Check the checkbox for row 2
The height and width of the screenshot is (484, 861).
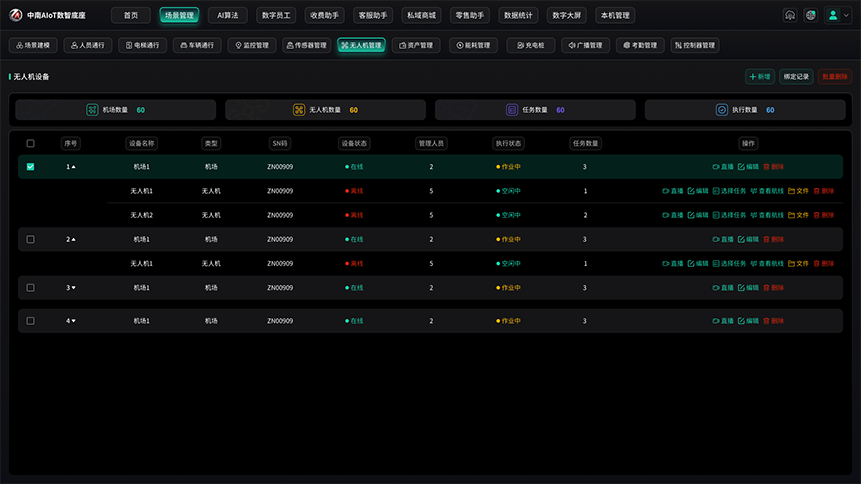click(30, 239)
